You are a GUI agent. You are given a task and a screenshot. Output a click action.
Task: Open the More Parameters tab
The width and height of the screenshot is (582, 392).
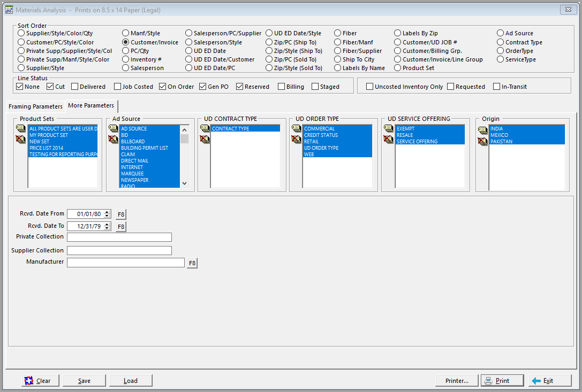coord(91,106)
